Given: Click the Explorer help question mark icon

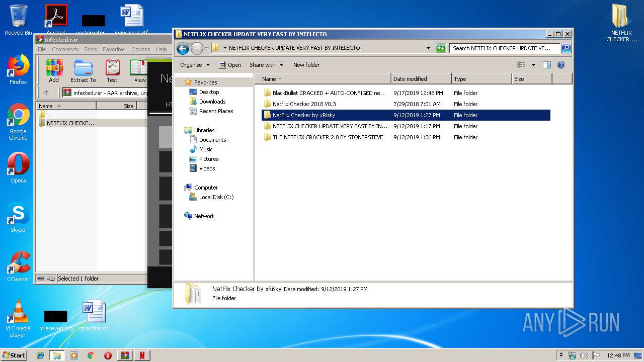Looking at the screenshot, I should (x=561, y=65).
